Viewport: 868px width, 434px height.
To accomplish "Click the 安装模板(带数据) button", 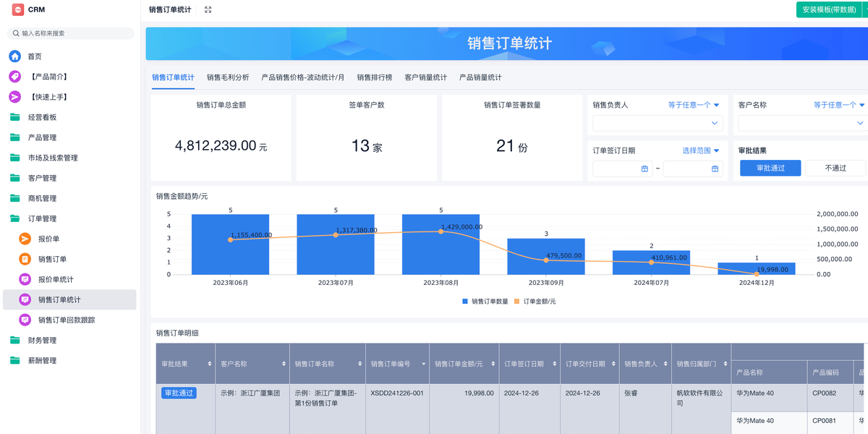I will tap(829, 9).
